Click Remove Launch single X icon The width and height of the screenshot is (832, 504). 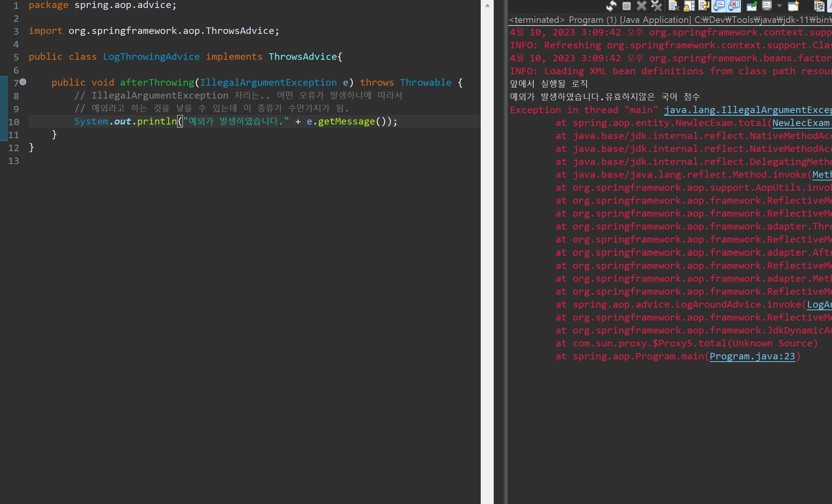pyautogui.click(x=642, y=6)
